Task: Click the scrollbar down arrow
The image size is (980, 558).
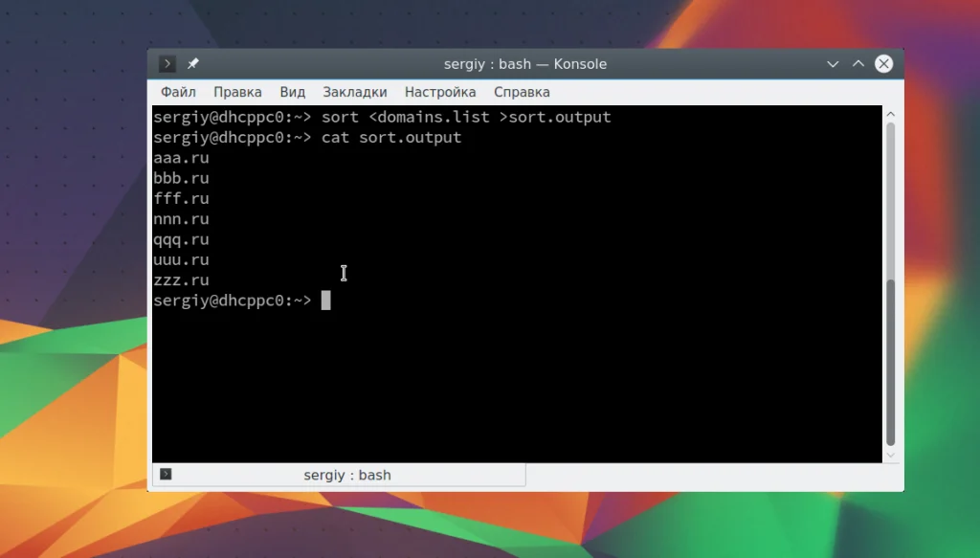Action: pyautogui.click(x=891, y=456)
